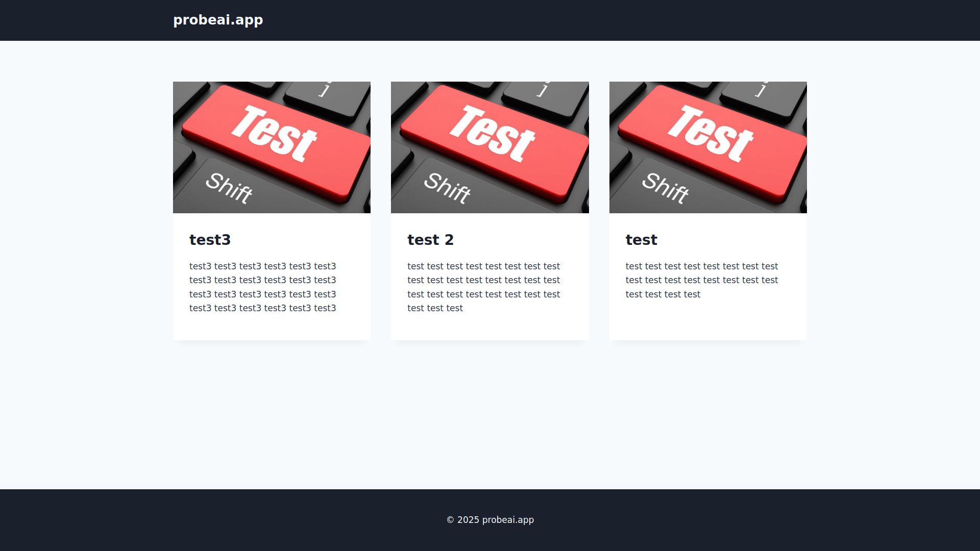Click the Shift key in third image
This screenshot has height=551, width=980.
[x=665, y=188]
